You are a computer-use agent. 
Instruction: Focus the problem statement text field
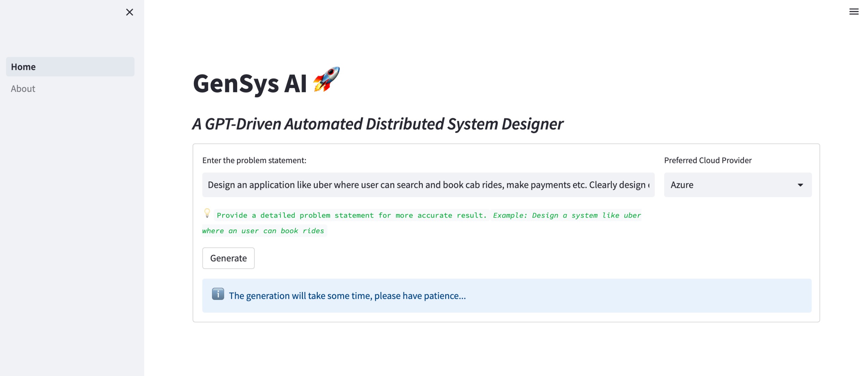pyautogui.click(x=428, y=185)
